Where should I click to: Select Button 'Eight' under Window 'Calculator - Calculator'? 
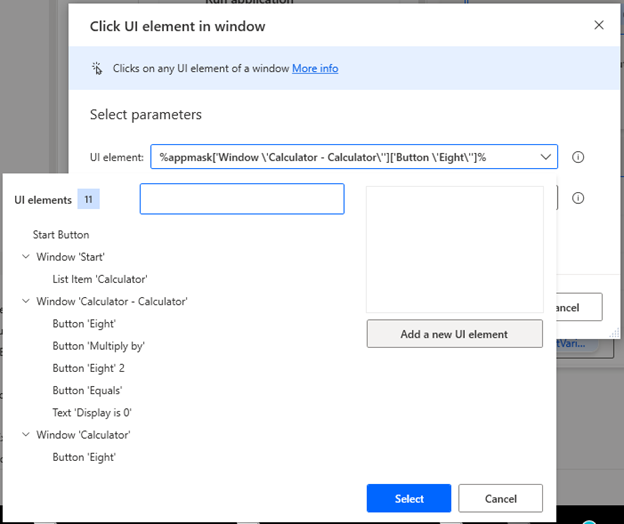click(84, 324)
